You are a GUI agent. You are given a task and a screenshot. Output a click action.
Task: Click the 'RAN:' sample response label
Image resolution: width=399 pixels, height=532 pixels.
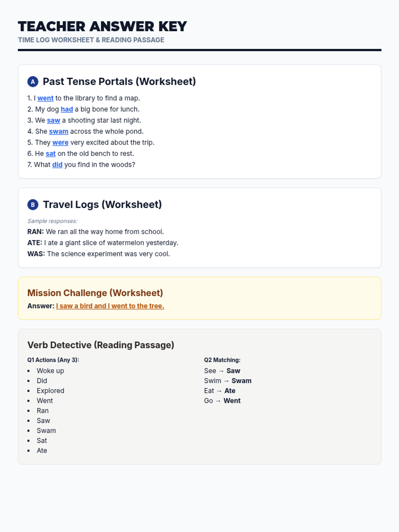(36, 232)
